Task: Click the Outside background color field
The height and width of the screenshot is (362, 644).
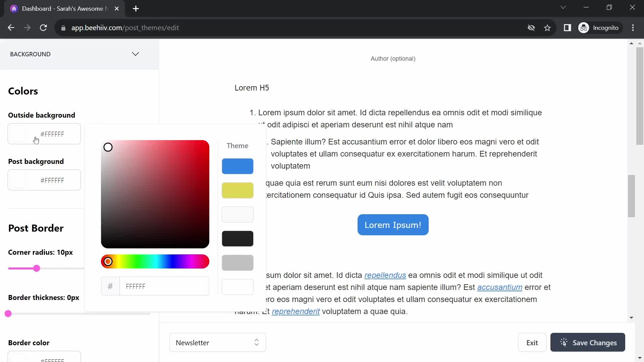Action: (44, 134)
